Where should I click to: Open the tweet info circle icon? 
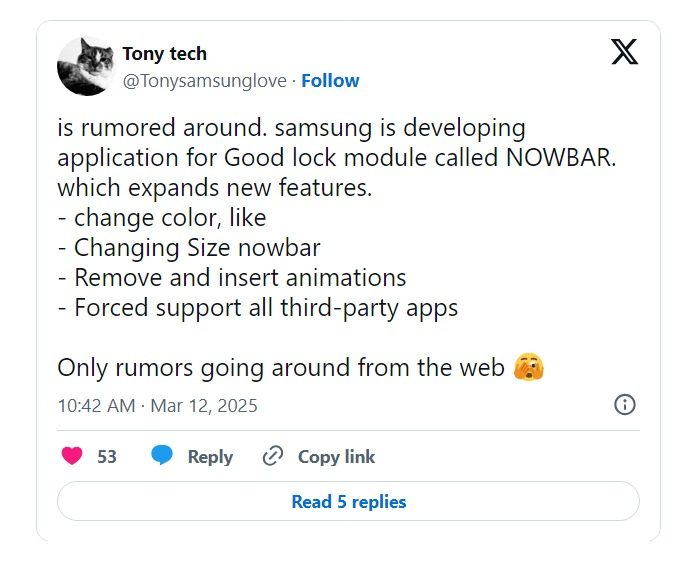click(624, 405)
